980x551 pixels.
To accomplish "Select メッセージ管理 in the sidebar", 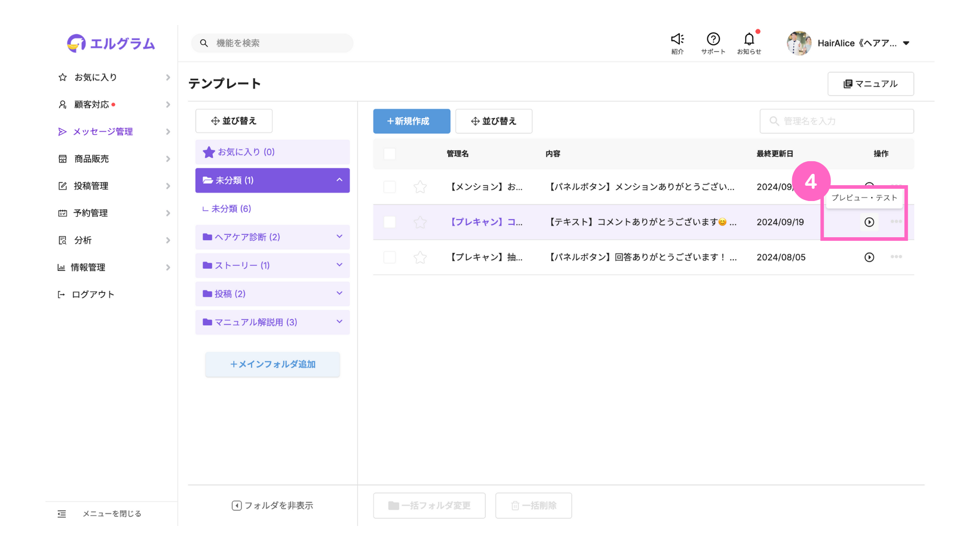I will pos(103,132).
